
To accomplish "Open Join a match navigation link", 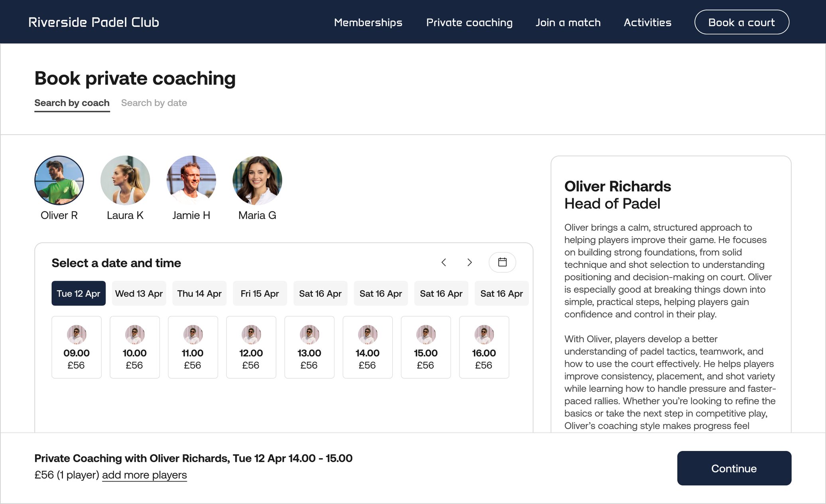I will pos(568,22).
